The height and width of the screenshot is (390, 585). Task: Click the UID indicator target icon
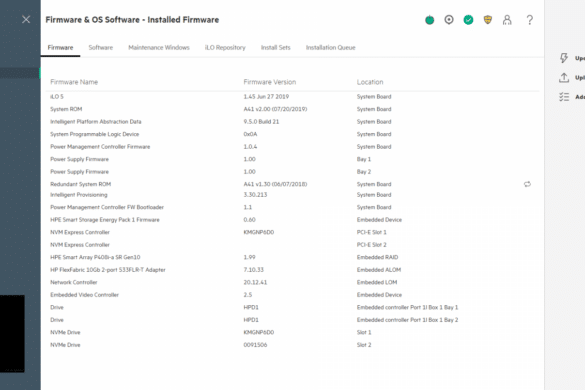click(x=449, y=20)
